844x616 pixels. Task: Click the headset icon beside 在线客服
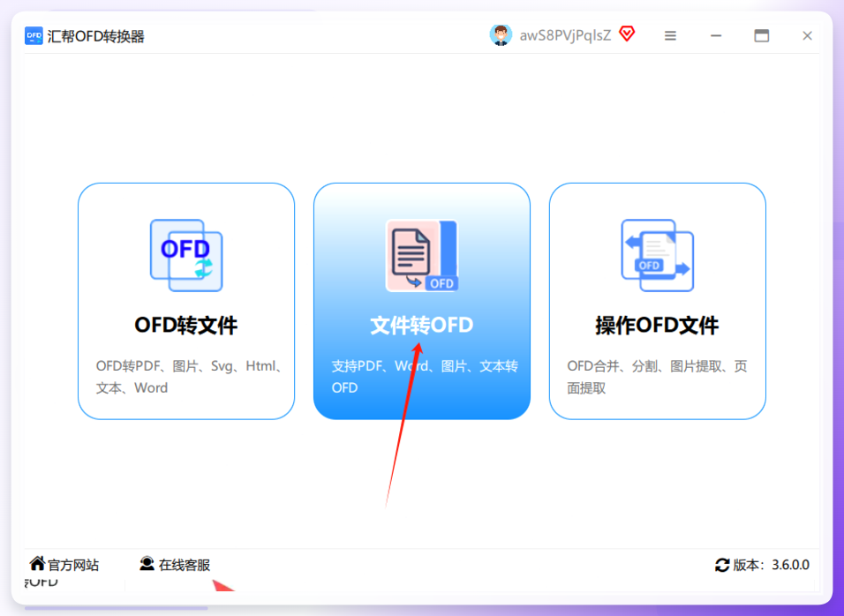click(x=147, y=564)
